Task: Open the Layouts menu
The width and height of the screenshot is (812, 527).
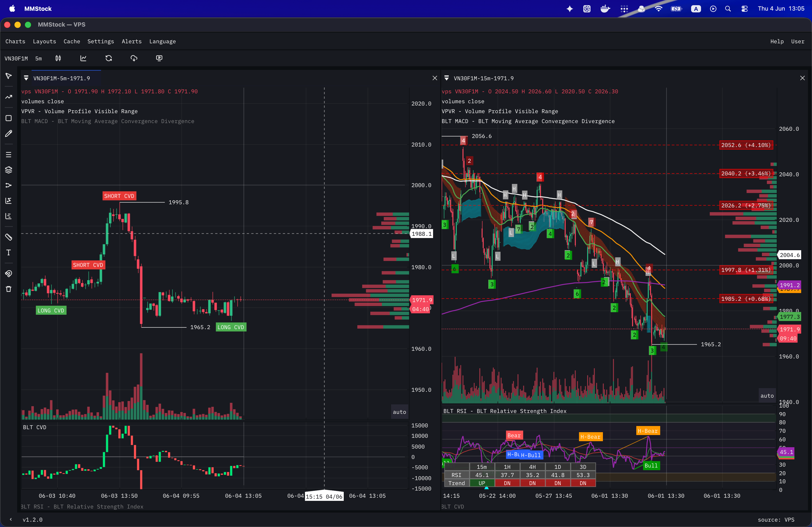Action: (x=44, y=41)
